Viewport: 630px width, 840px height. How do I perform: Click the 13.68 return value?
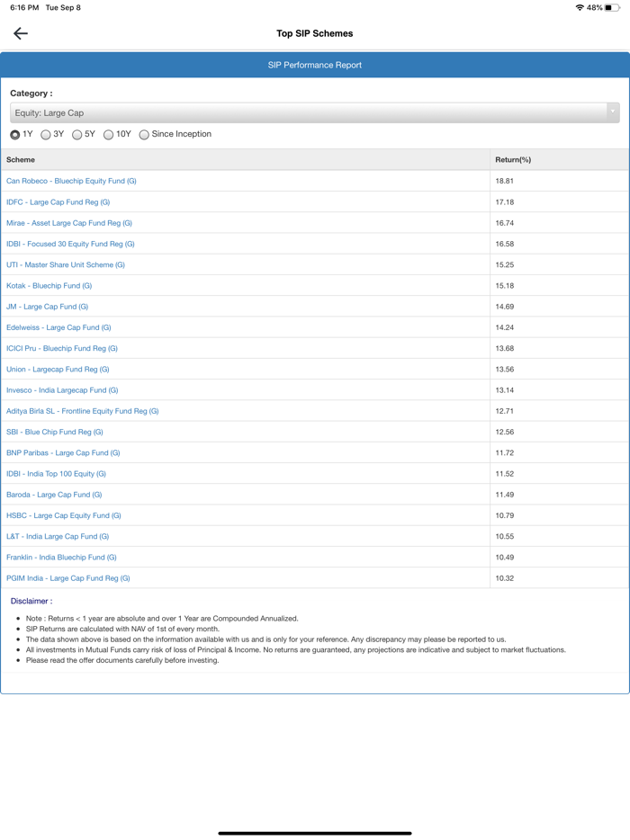[x=505, y=348]
